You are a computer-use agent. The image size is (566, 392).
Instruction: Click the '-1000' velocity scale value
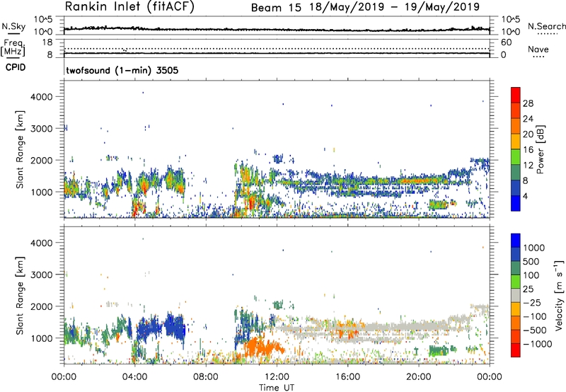pos(537,344)
